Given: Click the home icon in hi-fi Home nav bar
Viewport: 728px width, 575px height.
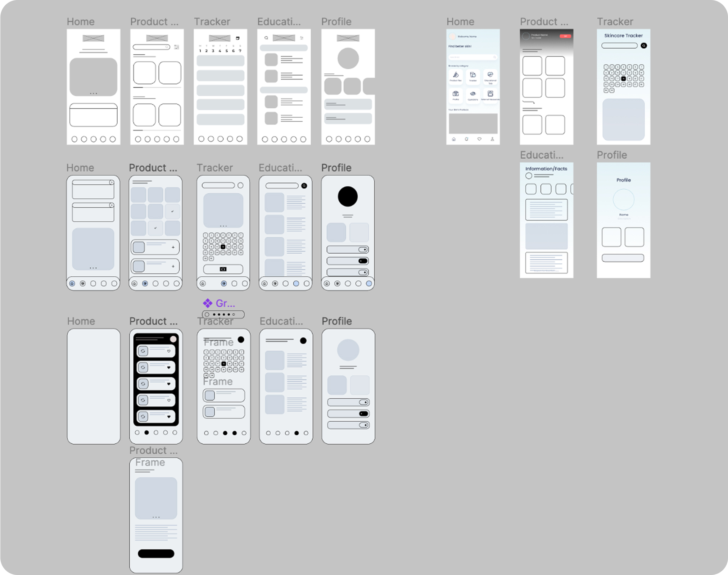Looking at the screenshot, I should coord(454,139).
